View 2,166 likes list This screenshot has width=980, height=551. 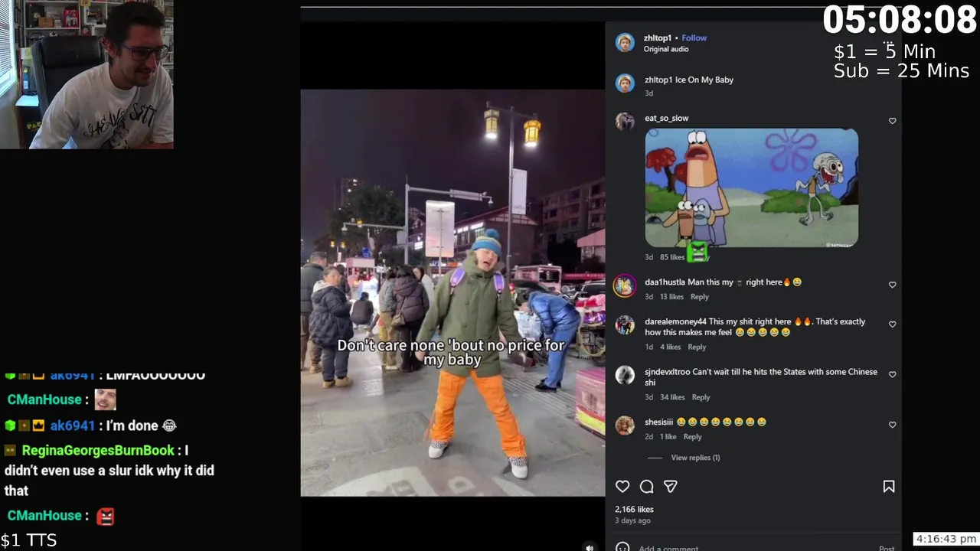point(634,509)
